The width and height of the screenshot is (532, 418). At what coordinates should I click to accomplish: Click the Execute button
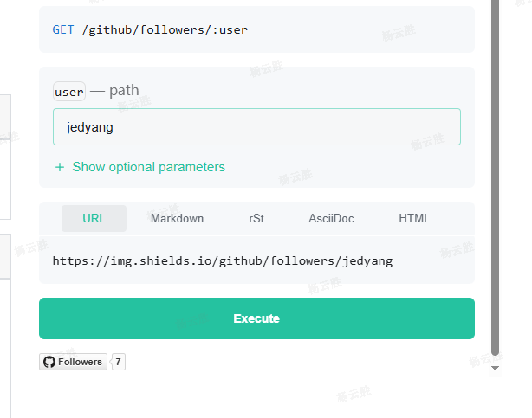coord(256,318)
